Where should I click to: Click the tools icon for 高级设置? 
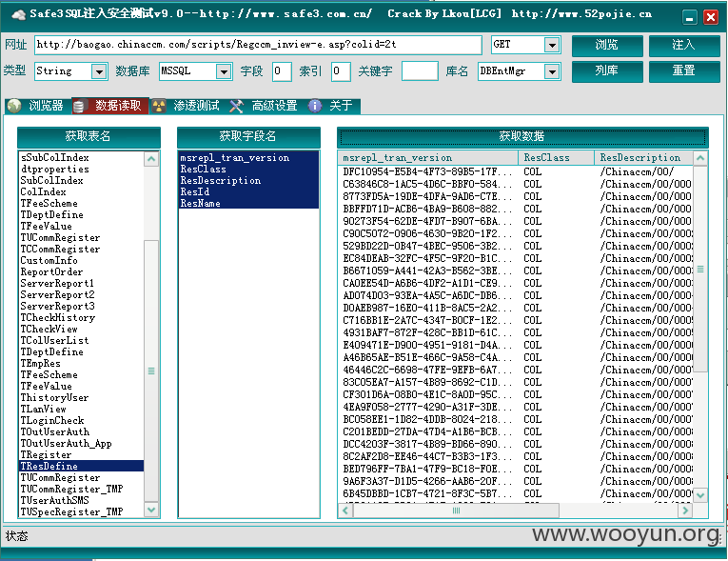(237, 106)
